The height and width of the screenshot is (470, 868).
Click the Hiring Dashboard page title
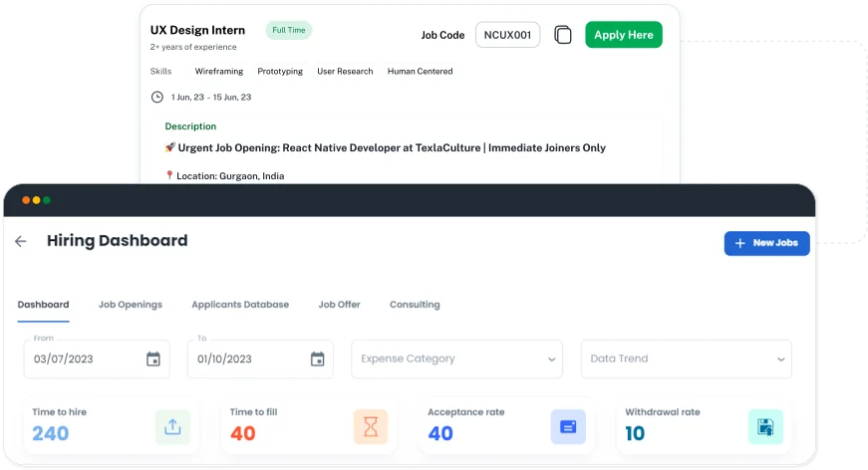pos(118,241)
